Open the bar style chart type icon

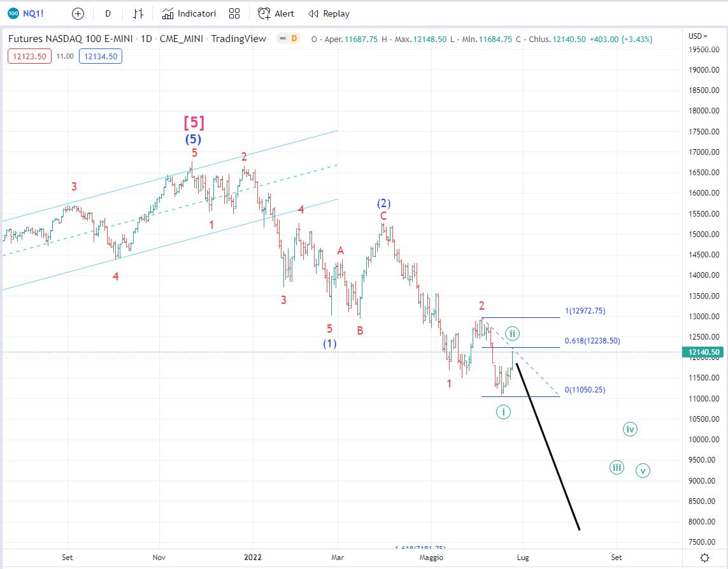[138, 13]
